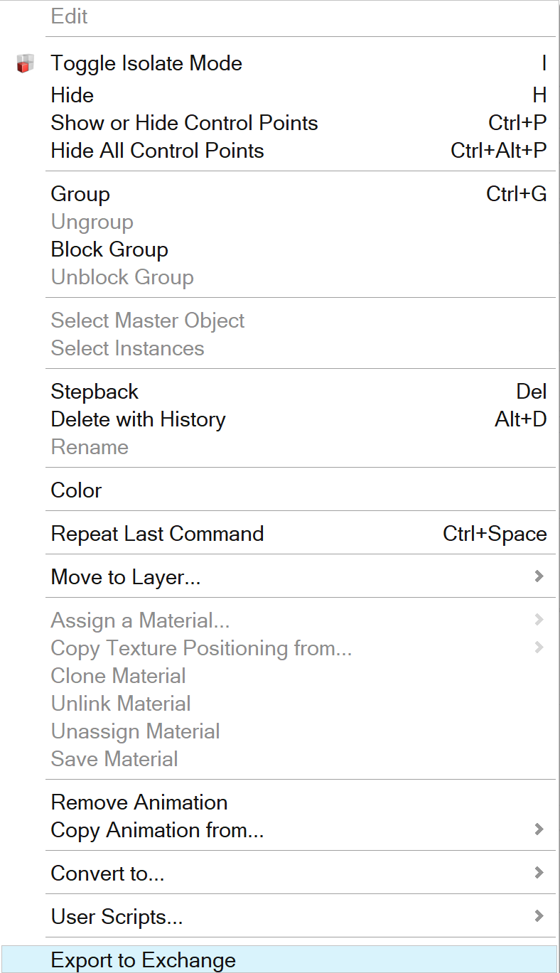Viewport: 560px width, 973px height.
Task: Expand the Move to Layer submenu
Action: 126,577
